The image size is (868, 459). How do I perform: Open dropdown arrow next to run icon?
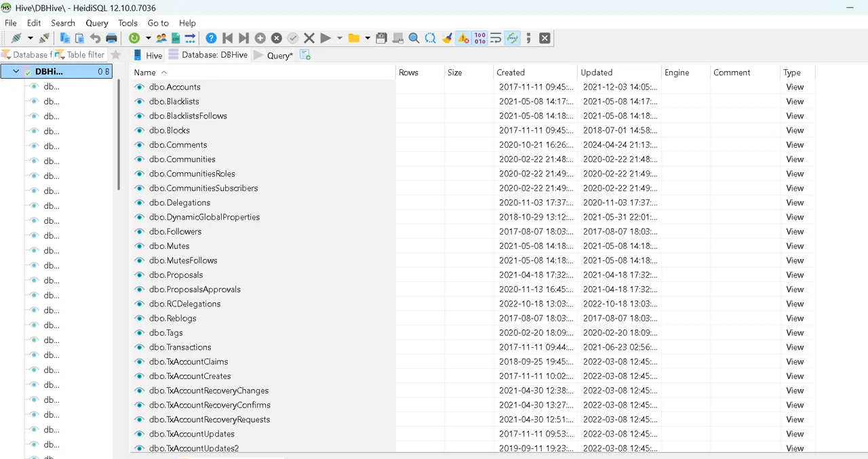tap(340, 38)
